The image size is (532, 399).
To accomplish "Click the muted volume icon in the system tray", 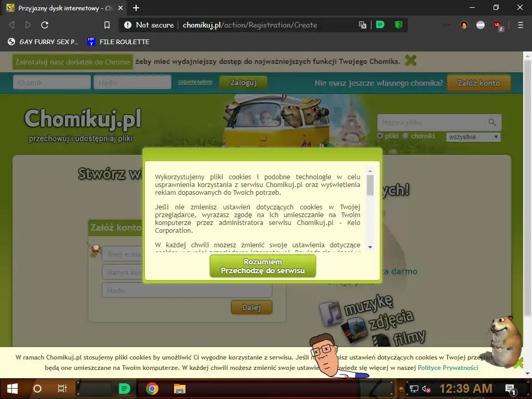I will pyautogui.click(x=426, y=389).
